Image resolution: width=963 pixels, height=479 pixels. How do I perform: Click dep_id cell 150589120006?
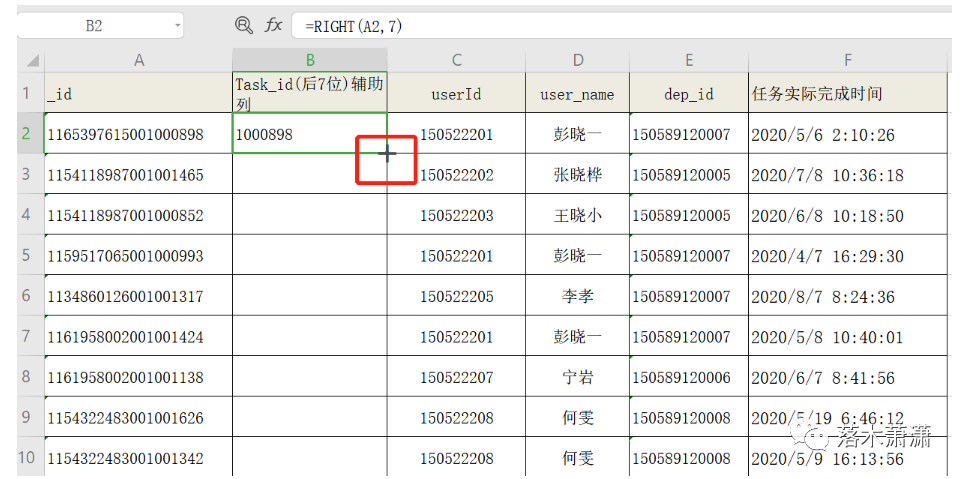click(689, 376)
